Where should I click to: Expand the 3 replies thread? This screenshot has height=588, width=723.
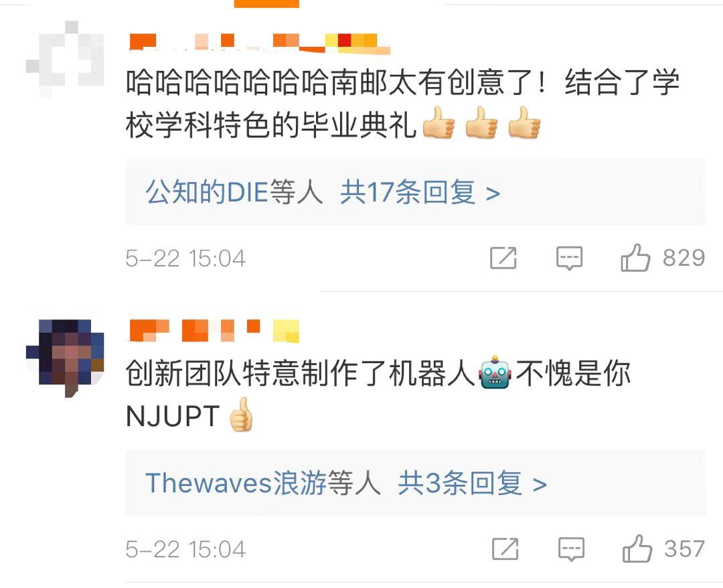tap(472, 484)
